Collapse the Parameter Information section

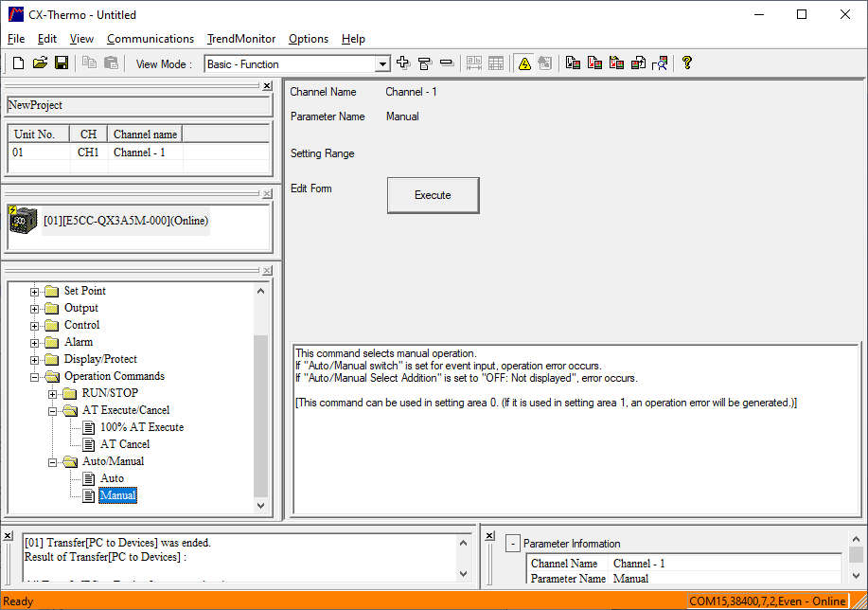point(513,544)
